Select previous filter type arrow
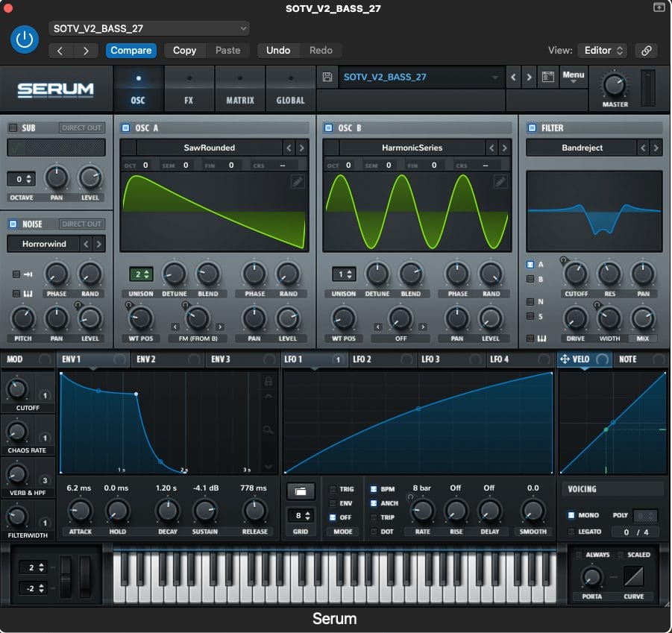 click(x=643, y=148)
